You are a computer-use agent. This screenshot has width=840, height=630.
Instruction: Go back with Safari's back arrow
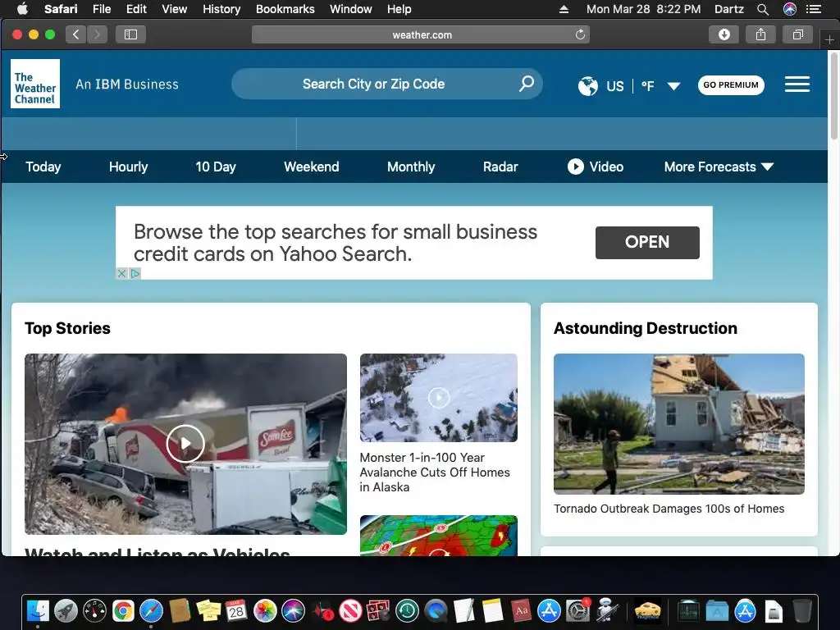[76, 34]
